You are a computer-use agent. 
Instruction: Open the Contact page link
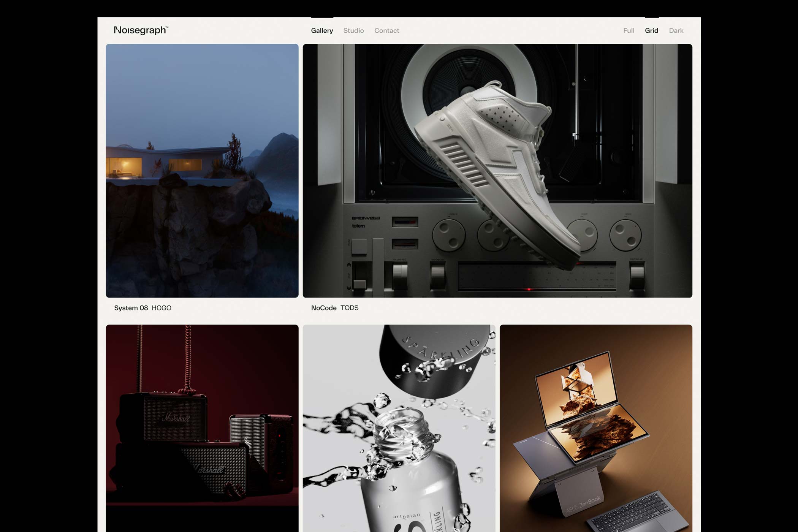point(386,30)
